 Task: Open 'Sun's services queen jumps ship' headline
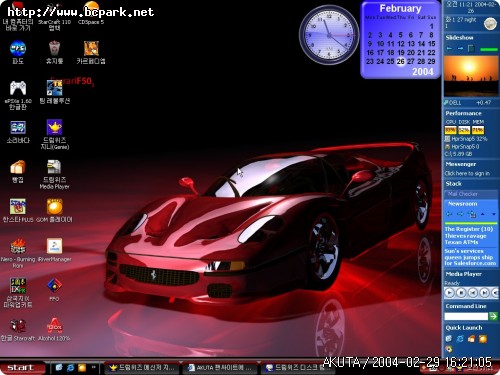[x=470, y=257]
